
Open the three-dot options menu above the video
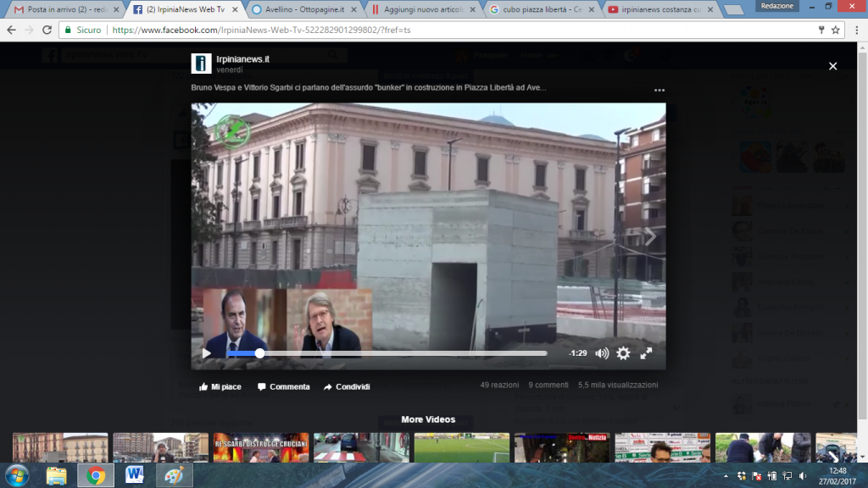(x=659, y=90)
